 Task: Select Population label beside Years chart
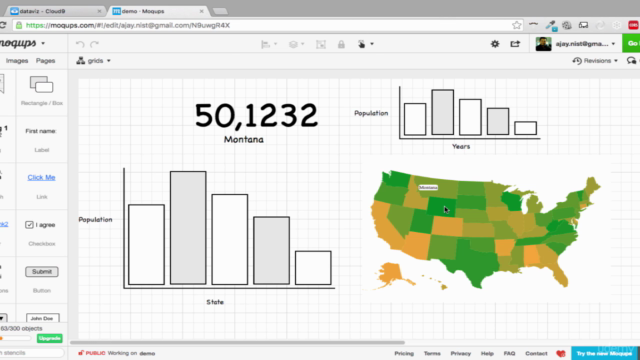pos(371,113)
